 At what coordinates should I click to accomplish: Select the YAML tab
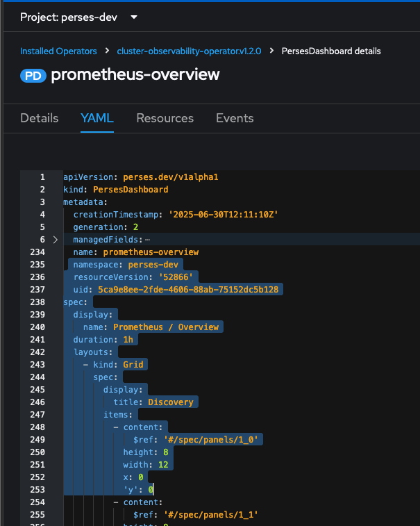97,118
